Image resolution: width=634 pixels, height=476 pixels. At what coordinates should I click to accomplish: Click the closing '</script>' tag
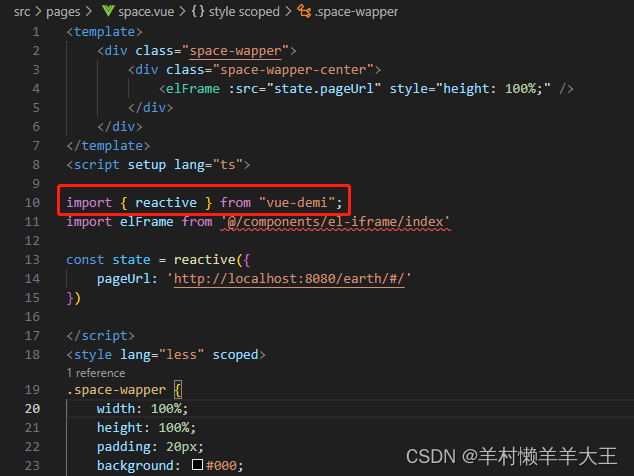(100, 336)
